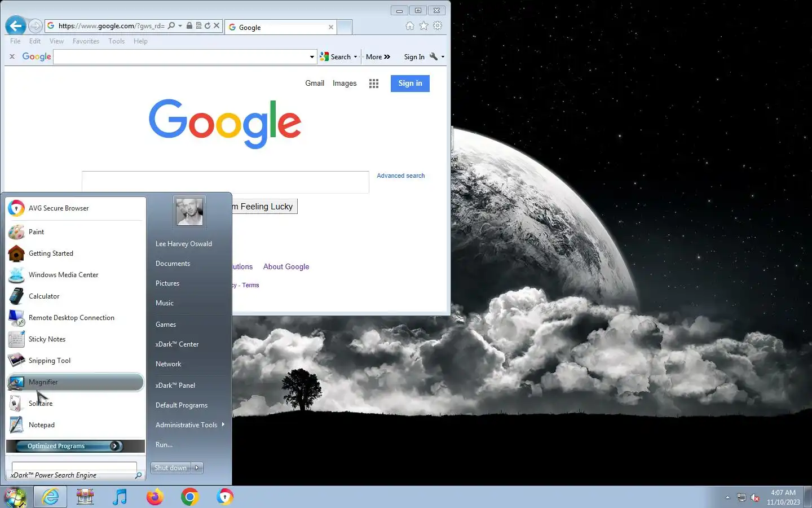This screenshot has height=508, width=812.
Task: Open the Google Toolbar wrench options
Action: coord(436,56)
